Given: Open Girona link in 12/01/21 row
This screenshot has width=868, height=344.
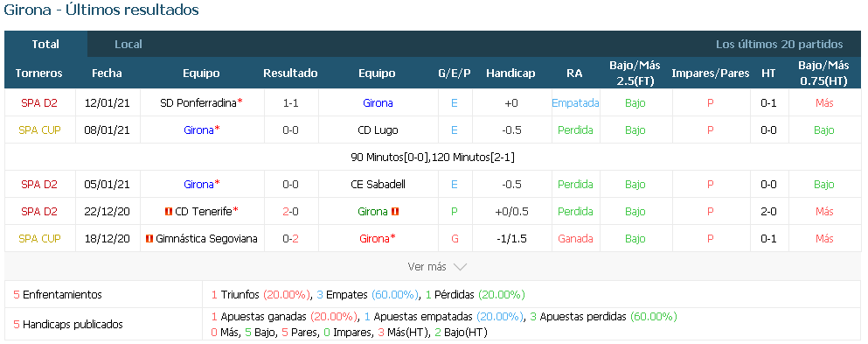Looking at the screenshot, I should [x=378, y=103].
